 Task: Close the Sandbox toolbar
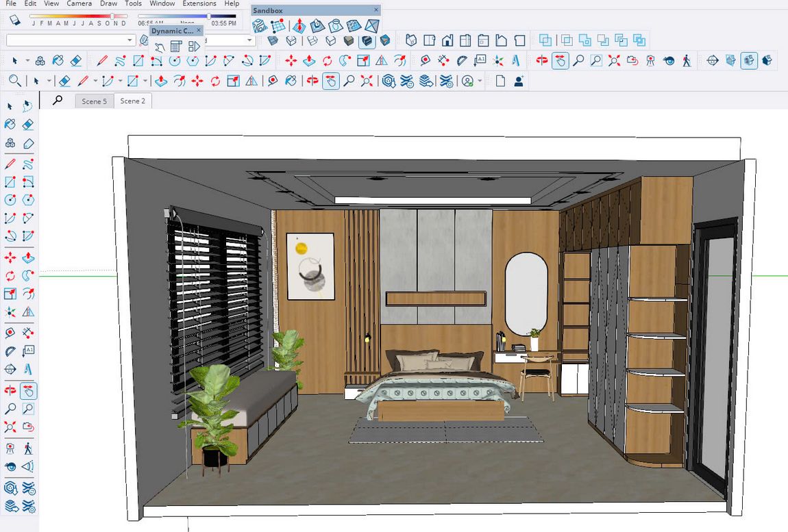375,10
